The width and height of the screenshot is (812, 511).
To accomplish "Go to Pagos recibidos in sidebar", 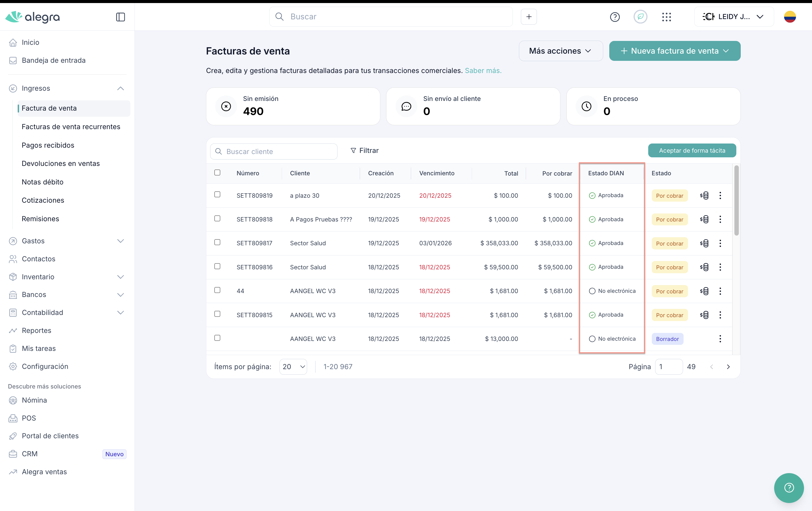I will tap(48, 145).
